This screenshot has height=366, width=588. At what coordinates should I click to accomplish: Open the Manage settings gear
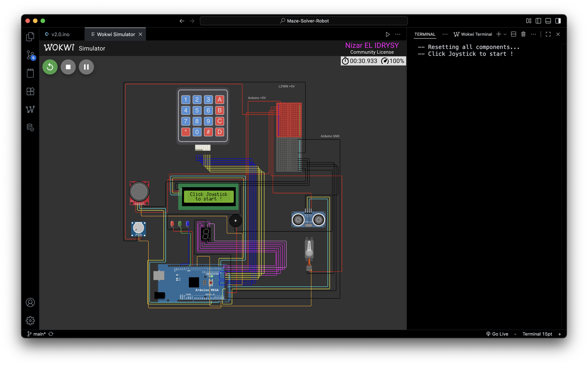[x=30, y=320]
